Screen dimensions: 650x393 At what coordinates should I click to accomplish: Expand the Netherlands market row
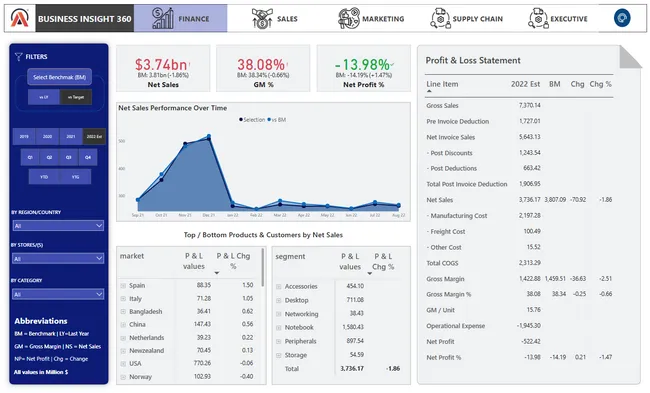coord(123,338)
